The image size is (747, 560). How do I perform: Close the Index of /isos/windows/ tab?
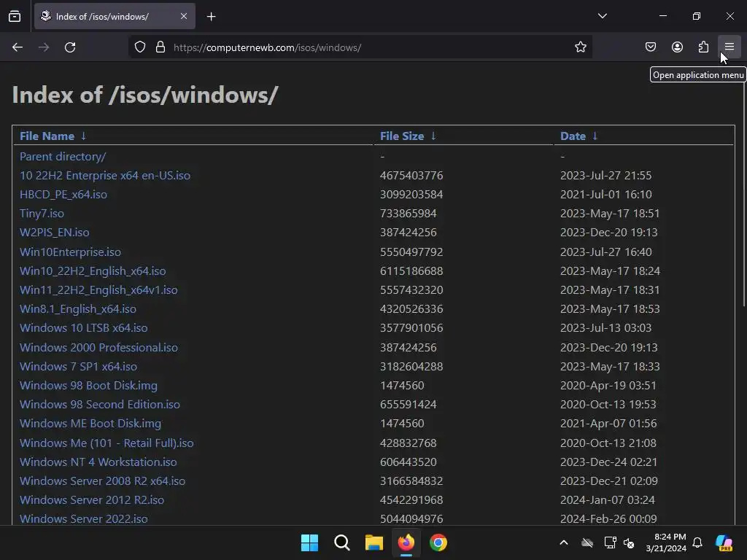click(x=184, y=16)
